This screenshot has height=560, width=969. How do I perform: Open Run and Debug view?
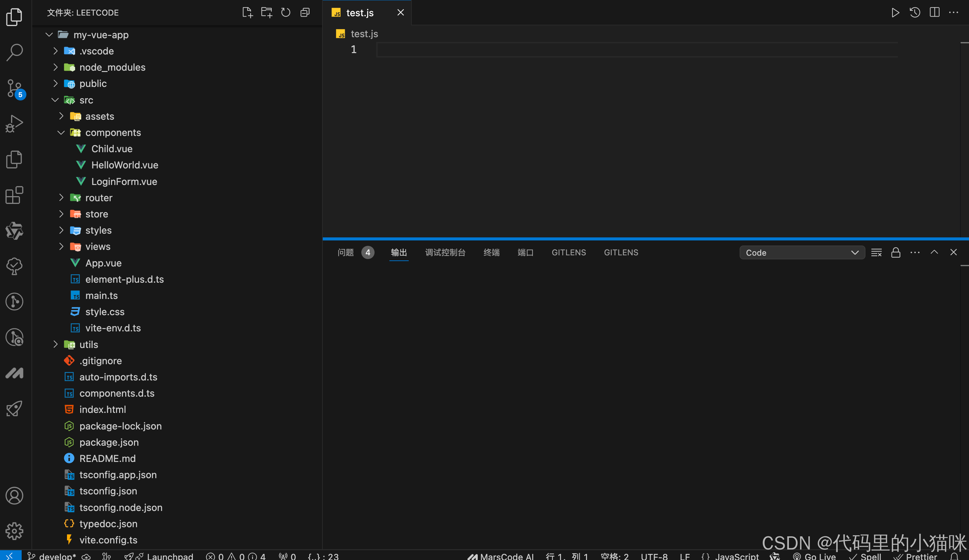(15, 124)
